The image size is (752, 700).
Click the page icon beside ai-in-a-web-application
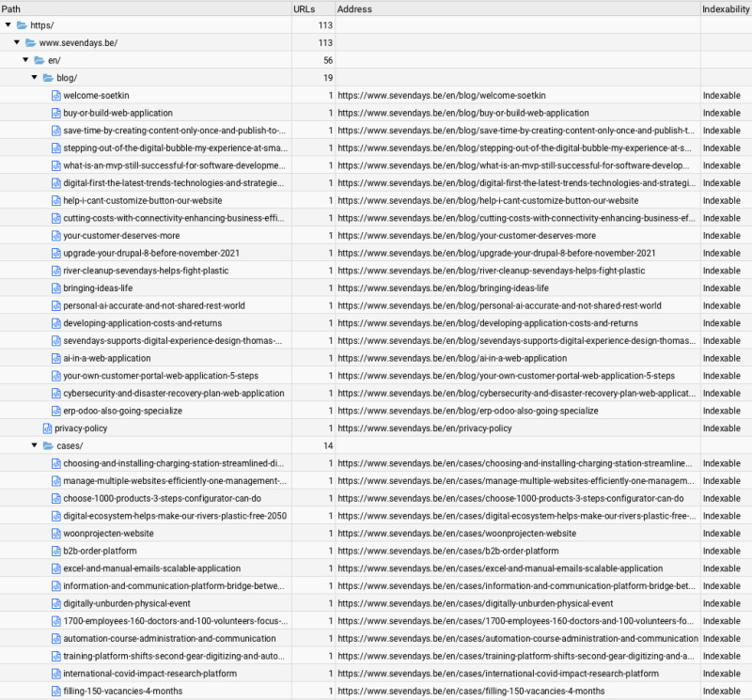[56, 358]
